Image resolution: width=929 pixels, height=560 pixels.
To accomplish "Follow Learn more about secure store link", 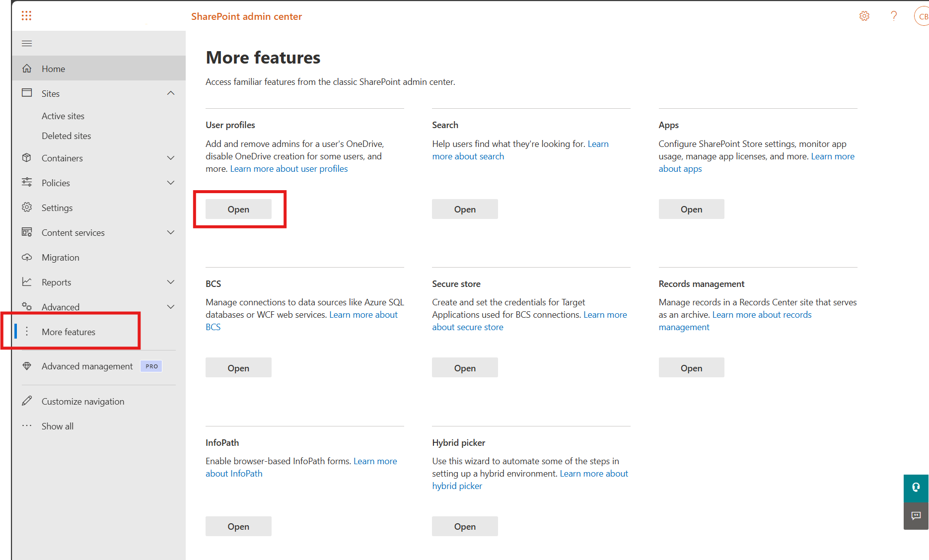I will pos(467,327).
